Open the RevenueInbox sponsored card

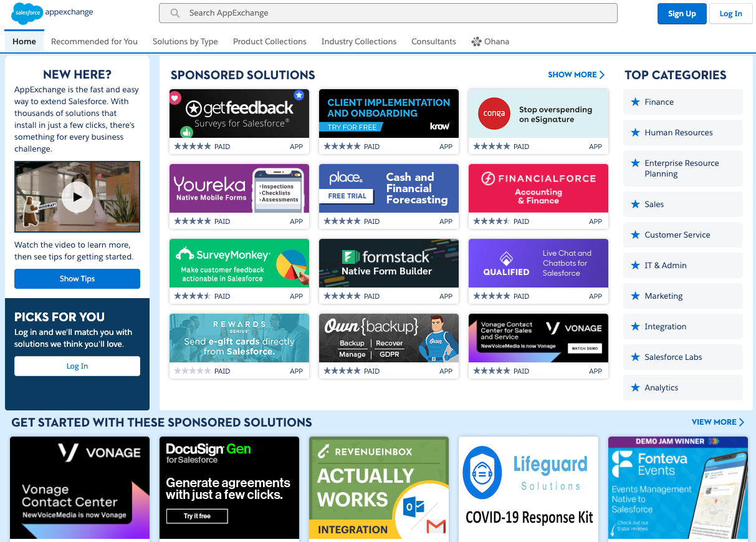(379, 489)
